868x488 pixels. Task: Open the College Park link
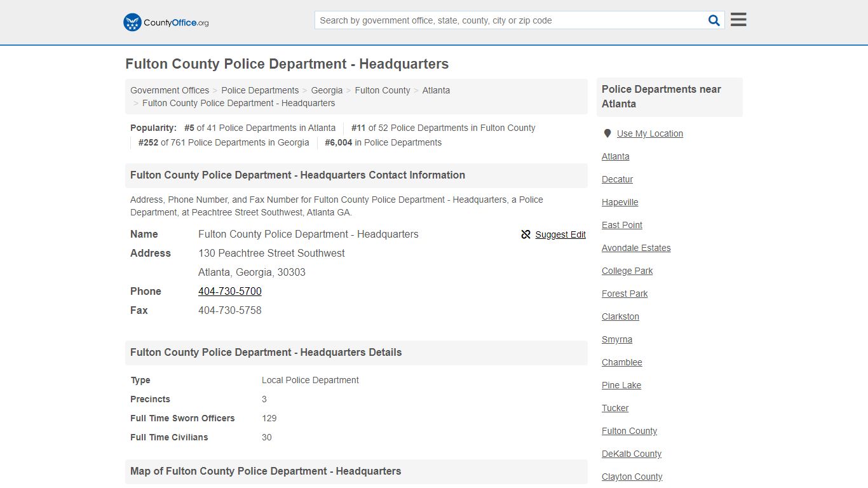[x=627, y=271]
